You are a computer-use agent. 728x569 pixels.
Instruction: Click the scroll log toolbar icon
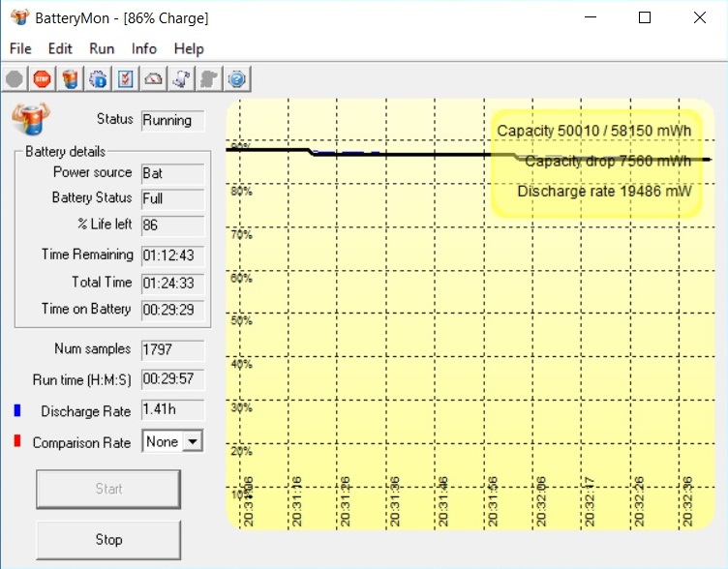click(x=181, y=79)
